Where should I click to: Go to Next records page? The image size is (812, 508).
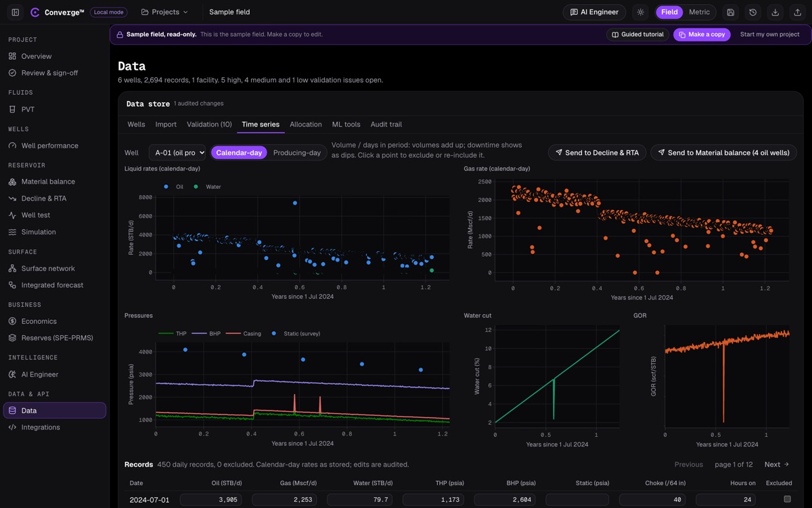click(x=777, y=465)
